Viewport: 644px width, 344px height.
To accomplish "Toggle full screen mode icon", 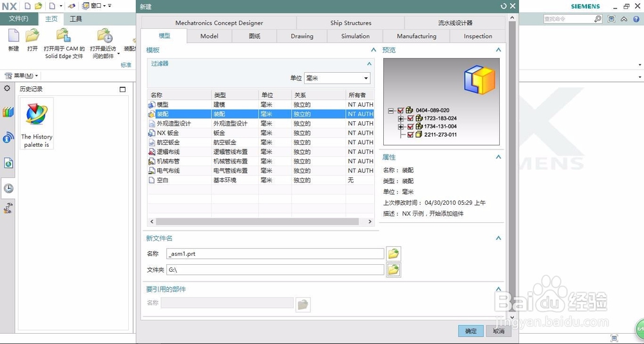I will (612, 19).
